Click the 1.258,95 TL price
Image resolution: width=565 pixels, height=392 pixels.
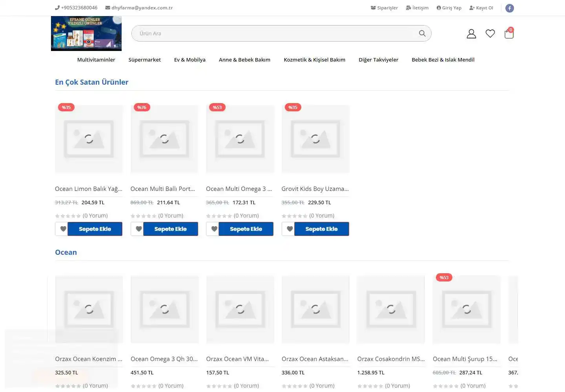click(x=371, y=373)
